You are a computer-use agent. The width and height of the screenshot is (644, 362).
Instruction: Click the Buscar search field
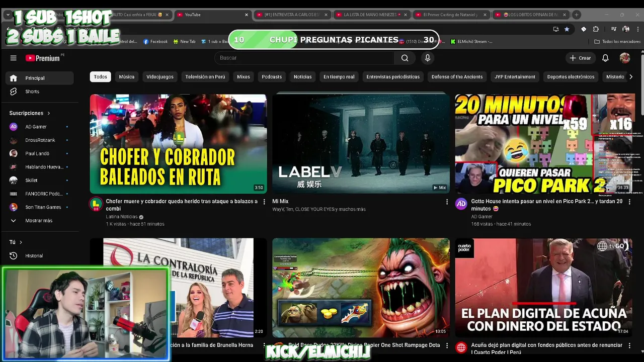click(x=305, y=58)
